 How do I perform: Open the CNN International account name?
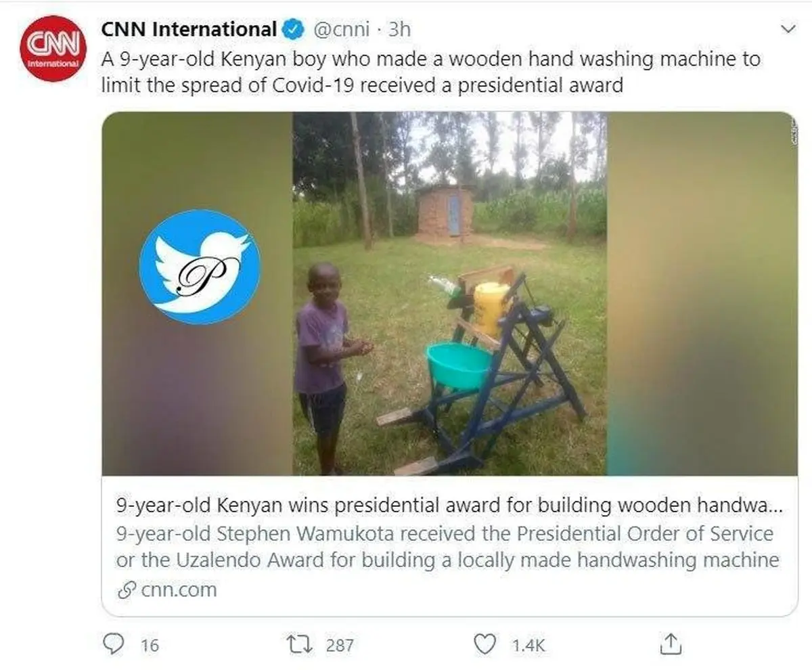tap(189, 30)
